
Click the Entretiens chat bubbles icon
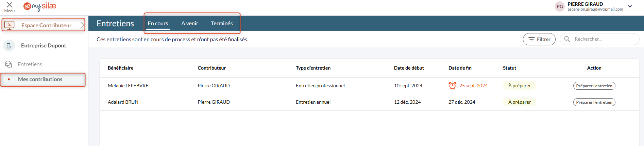pos(9,64)
